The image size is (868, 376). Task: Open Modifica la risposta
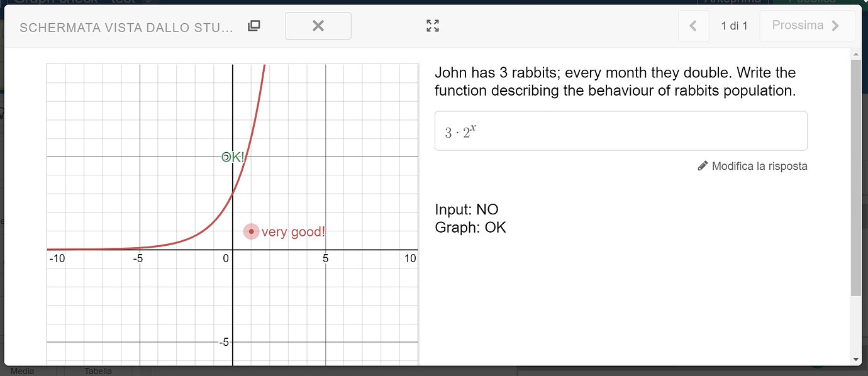pyautogui.click(x=759, y=165)
